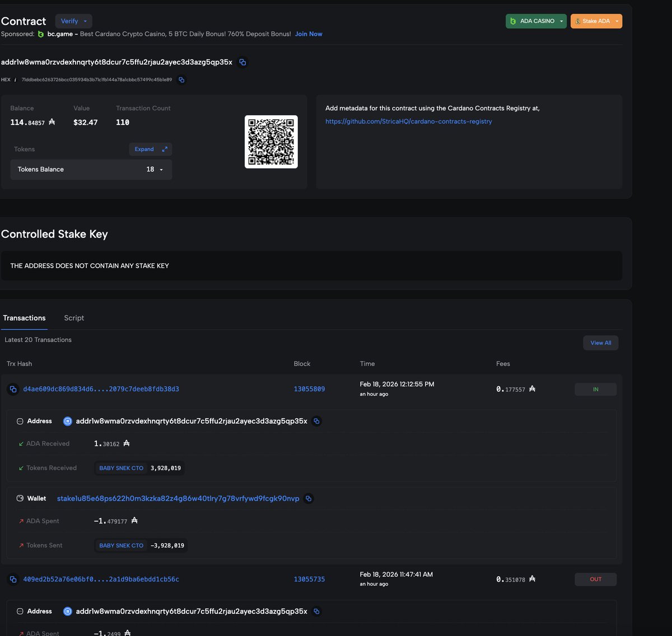Switch to the Script tab
Viewport: 672px width, 636px height.
[x=74, y=318]
